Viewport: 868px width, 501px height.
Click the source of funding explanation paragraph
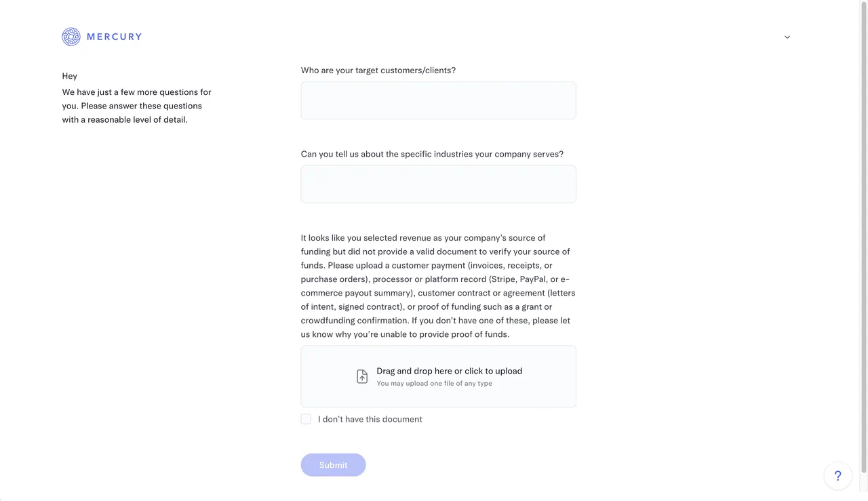coord(437,286)
